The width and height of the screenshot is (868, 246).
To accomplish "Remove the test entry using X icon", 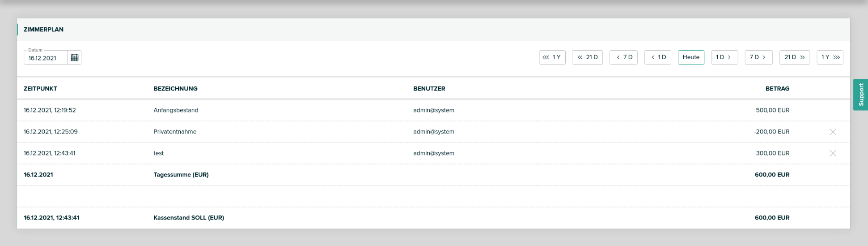I will click(833, 153).
